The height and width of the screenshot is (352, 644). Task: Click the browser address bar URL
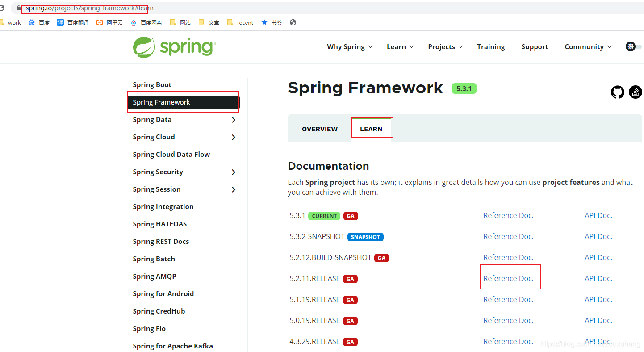point(89,8)
